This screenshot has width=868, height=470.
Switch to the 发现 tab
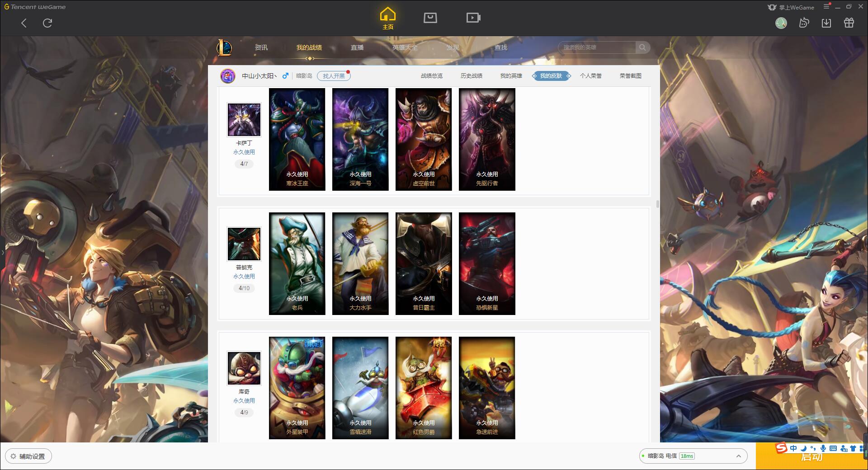click(x=453, y=47)
